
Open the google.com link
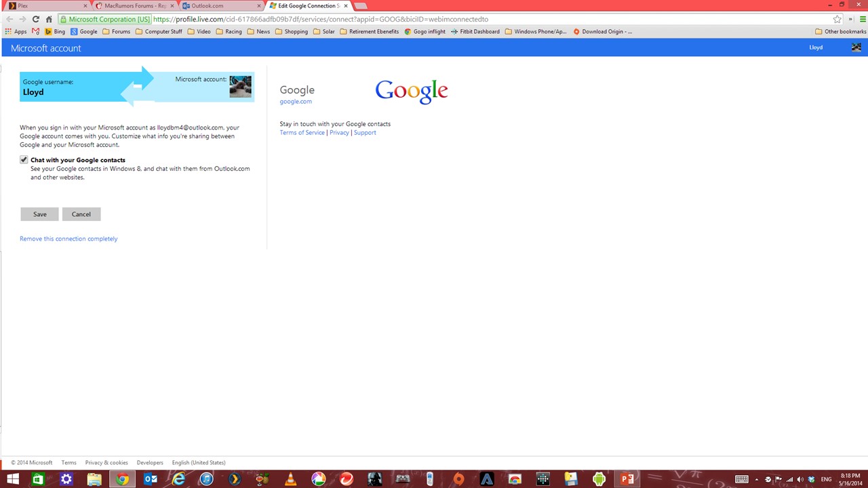tap(296, 102)
